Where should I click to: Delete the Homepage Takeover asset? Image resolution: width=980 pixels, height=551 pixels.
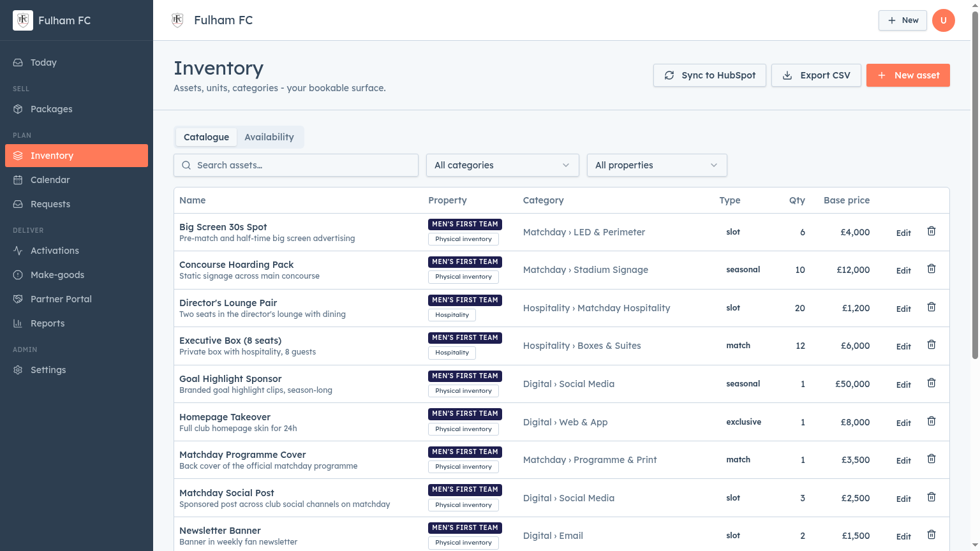932,422
